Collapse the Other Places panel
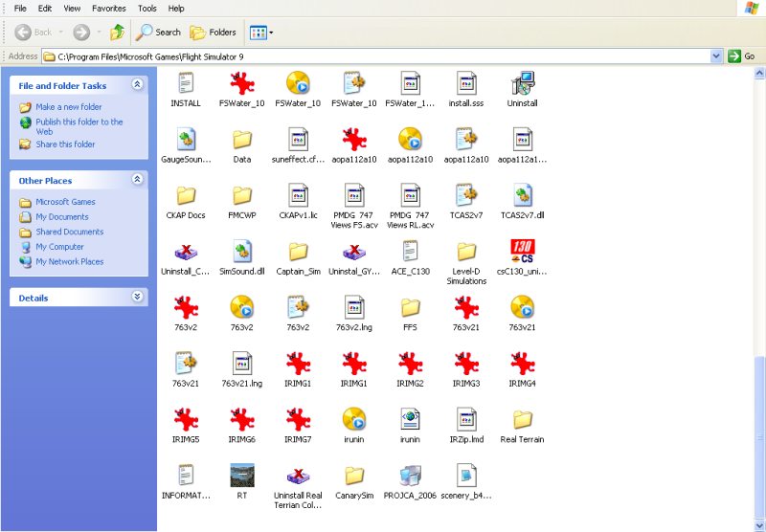This screenshot has width=766, height=532. pos(137,180)
